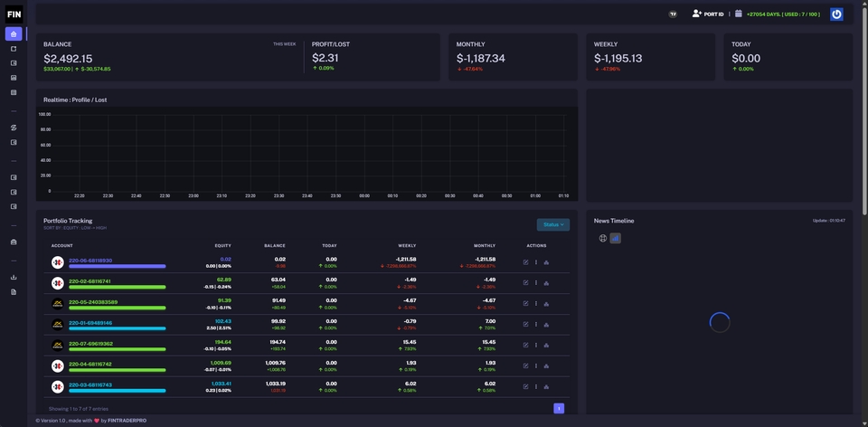Switch news timeline to globe view
Image resolution: width=868 pixels, height=427 pixels.
point(603,239)
